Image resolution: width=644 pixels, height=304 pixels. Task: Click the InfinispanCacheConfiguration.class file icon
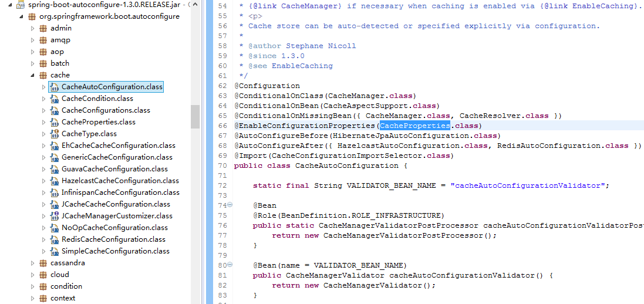(54, 192)
